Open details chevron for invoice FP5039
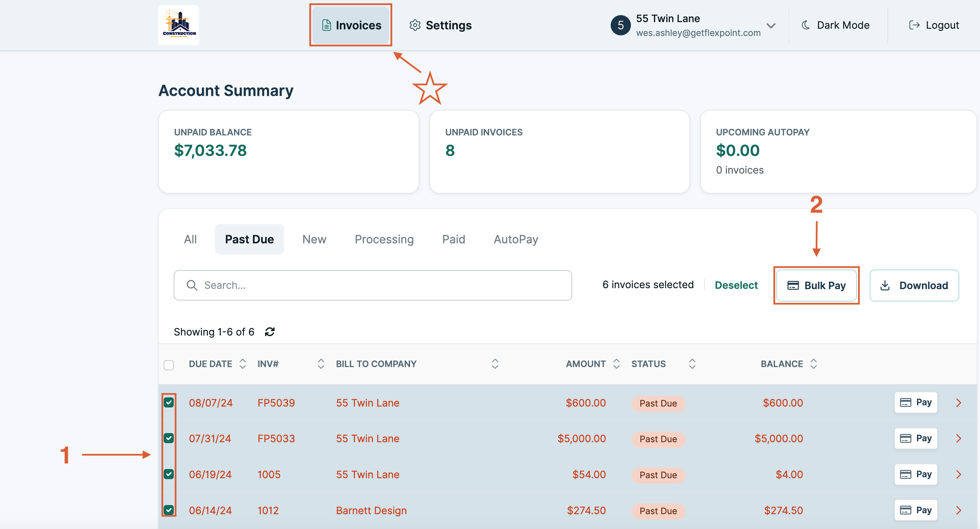The image size is (980, 529). click(x=959, y=403)
